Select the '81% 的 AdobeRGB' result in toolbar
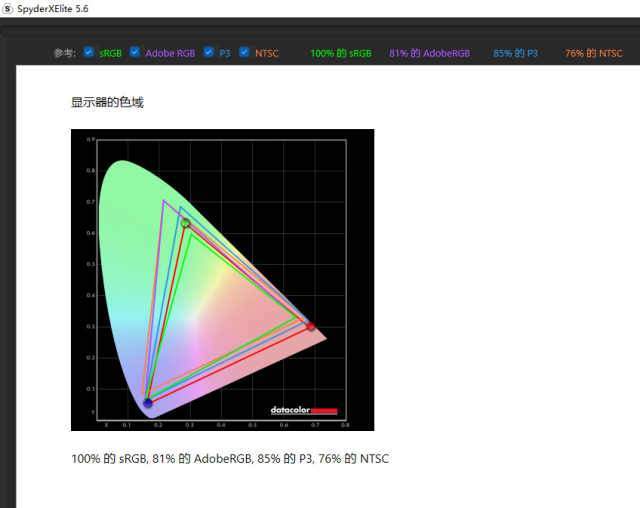 coord(429,53)
